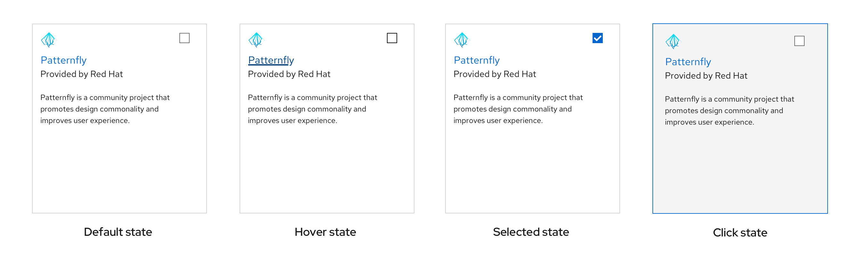868x262 pixels.
Task: Click Patternfly logo in Click state card
Action: coord(673,41)
